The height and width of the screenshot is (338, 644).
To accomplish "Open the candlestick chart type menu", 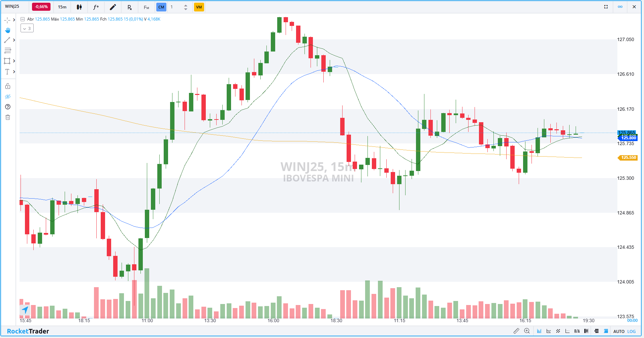I will point(79,7).
